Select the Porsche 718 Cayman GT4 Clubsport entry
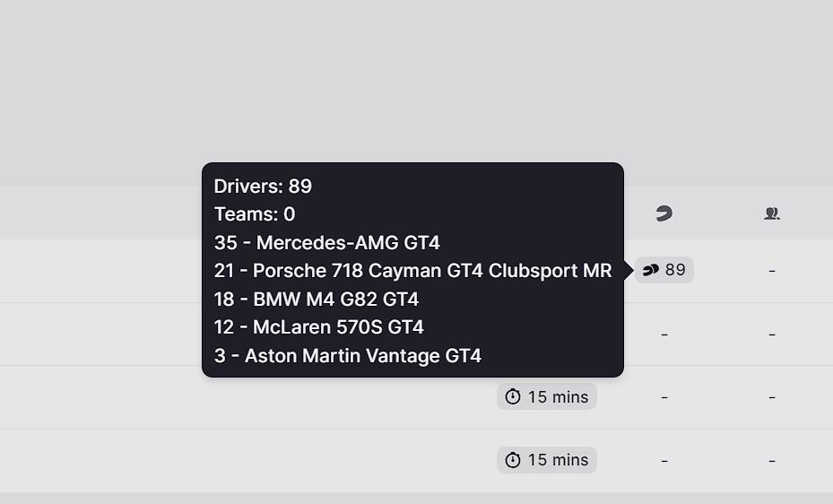This screenshot has width=833, height=504. point(412,271)
